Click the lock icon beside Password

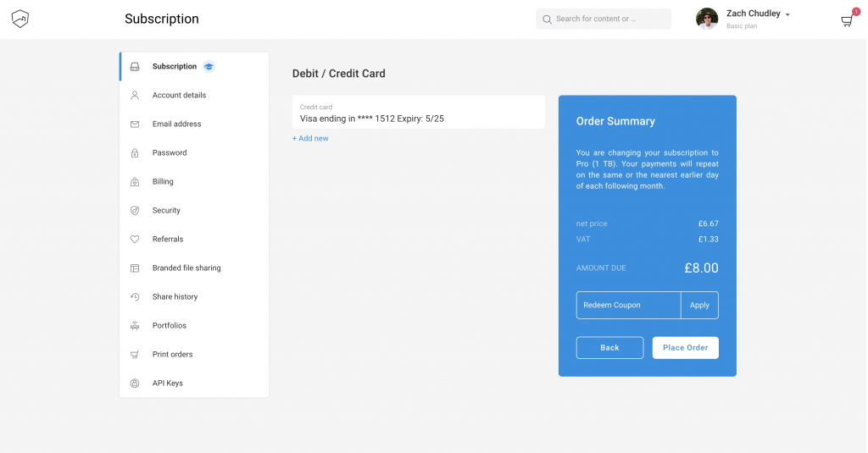(135, 153)
